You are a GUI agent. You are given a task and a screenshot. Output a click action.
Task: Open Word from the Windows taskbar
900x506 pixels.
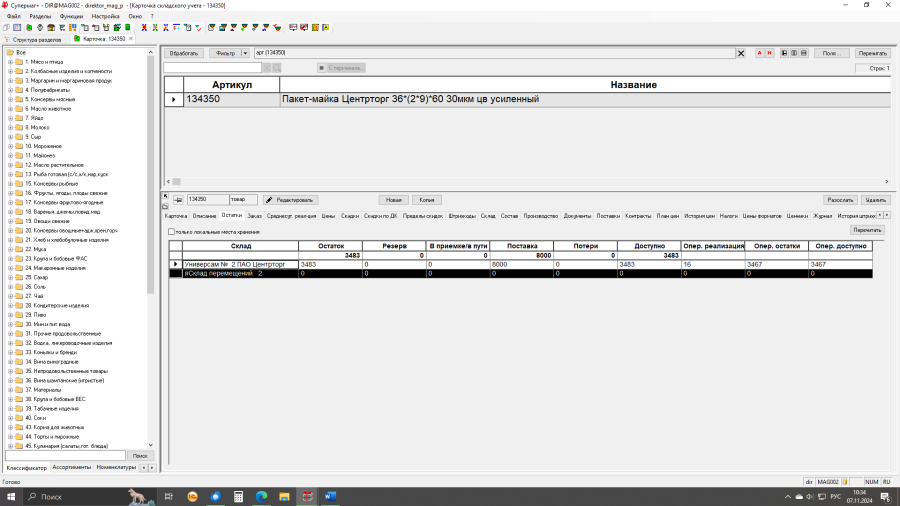tap(331, 496)
